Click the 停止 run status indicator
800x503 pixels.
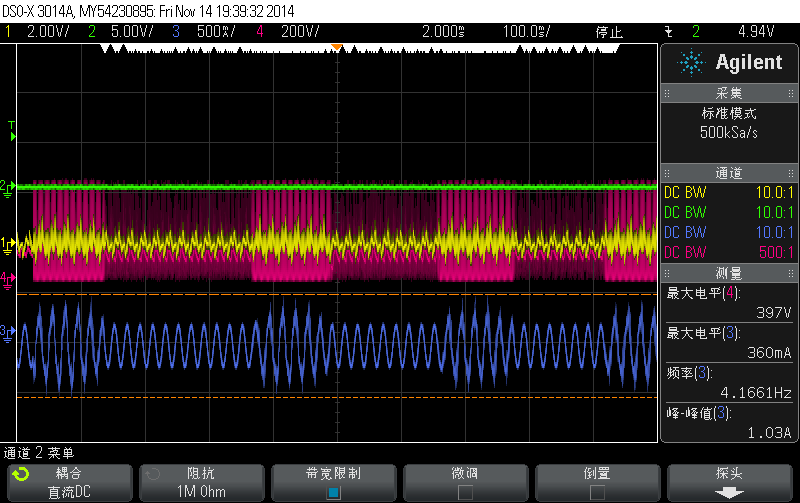point(610,31)
